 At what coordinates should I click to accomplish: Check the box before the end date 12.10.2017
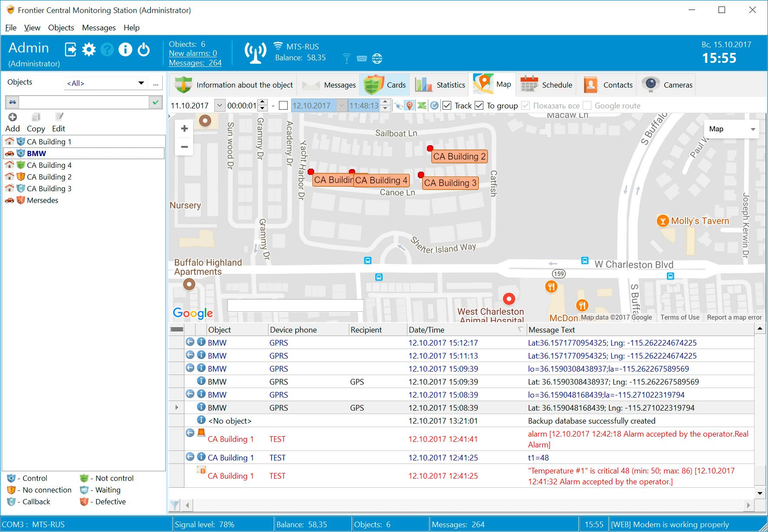tap(284, 105)
